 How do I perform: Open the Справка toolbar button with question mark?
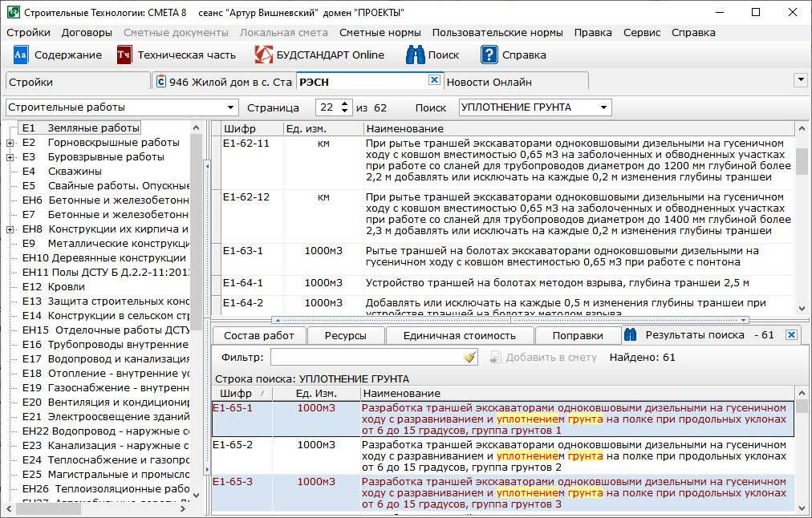point(514,55)
